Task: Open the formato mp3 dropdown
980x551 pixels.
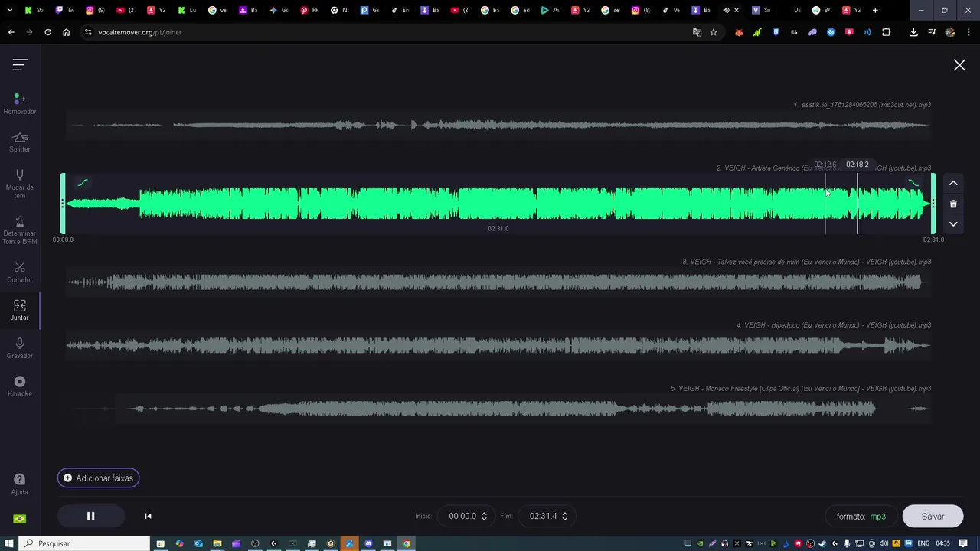Action: [861, 517]
